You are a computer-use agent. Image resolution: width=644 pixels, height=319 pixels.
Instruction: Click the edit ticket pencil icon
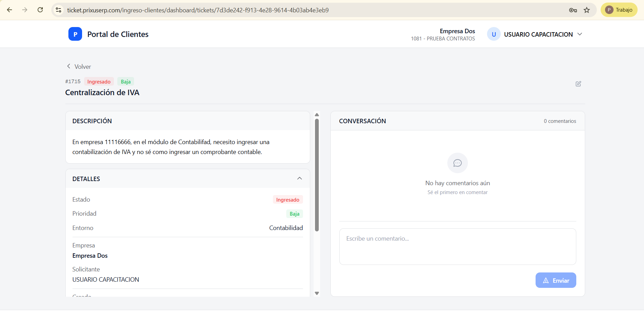(x=578, y=84)
